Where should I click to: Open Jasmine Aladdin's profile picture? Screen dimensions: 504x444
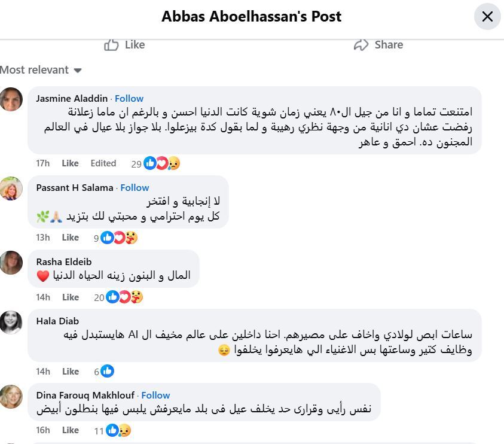(x=11, y=99)
